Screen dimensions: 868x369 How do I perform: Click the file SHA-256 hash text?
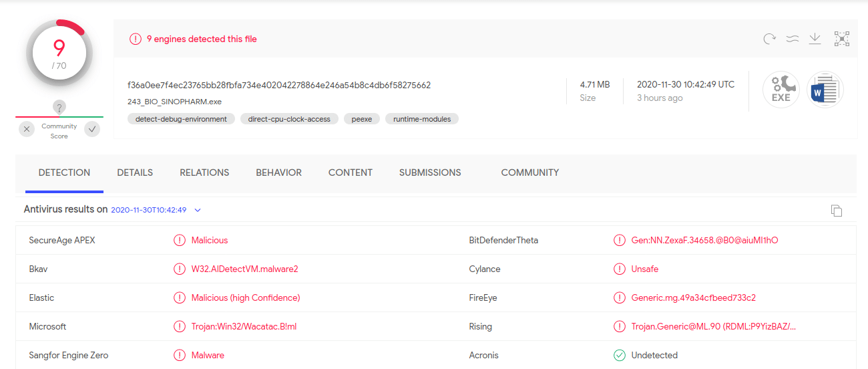(278, 85)
